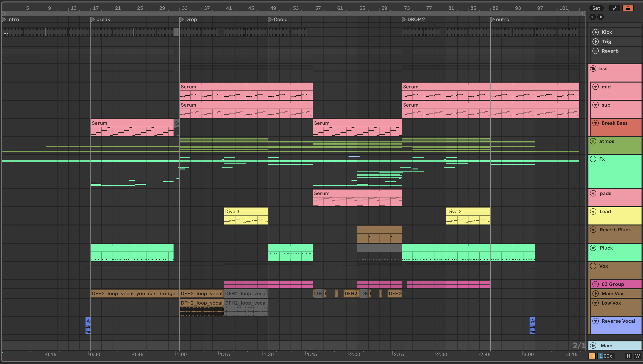The image size is (643, 364).
Task: Click the Trig track play icon
Action: [x=596, y=42]
